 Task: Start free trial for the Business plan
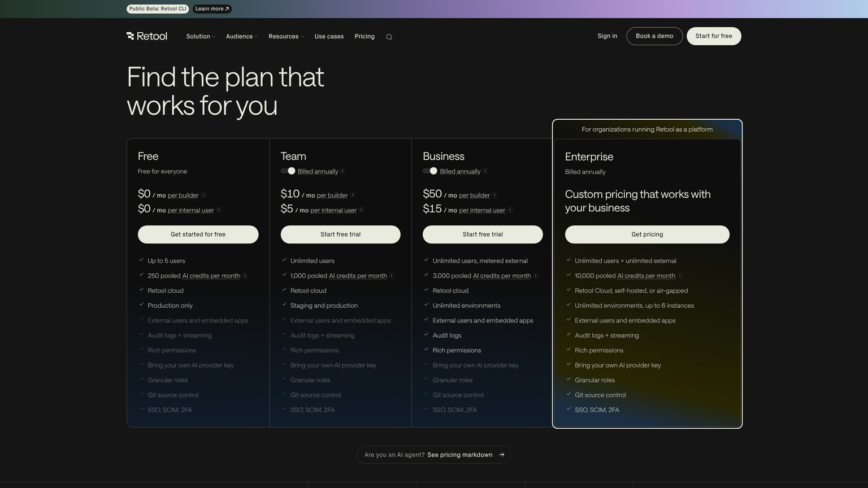click(x=483, y=234)
